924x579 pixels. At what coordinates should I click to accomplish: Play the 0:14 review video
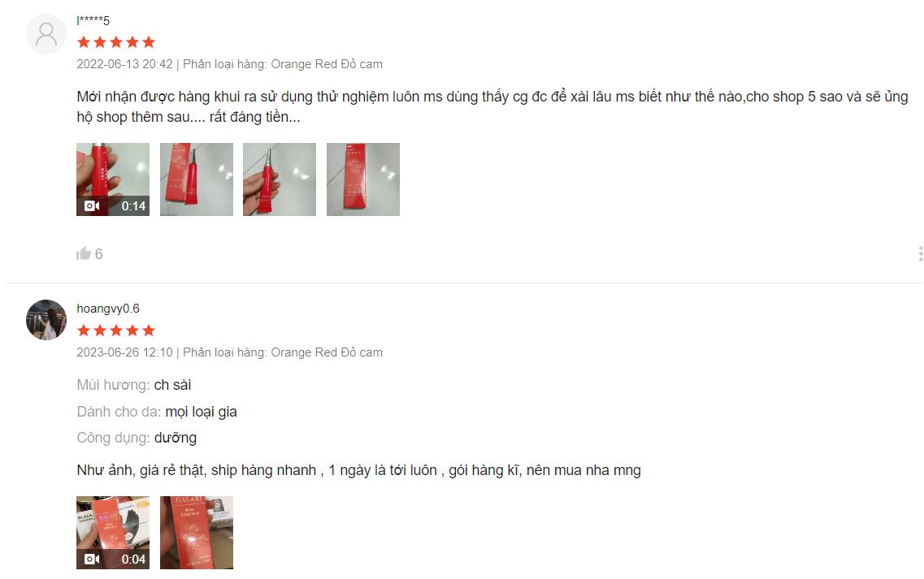[x=112, y=179]
